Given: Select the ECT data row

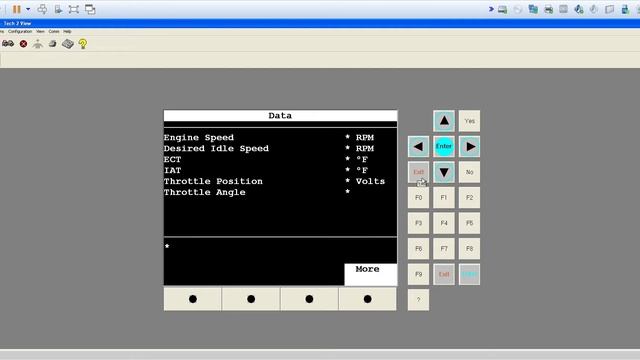Looking at the screenshot, I should point(280,160).
